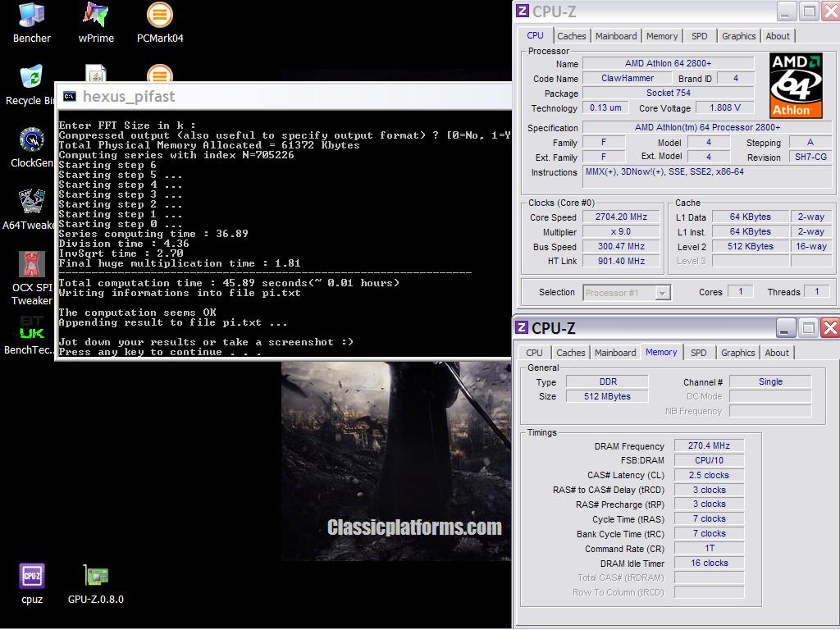Image resolution: width=840 pixels, height=630 pixels.
Task: Select the CPU tab in upper CPU-Z window
Action: (535, 35)
